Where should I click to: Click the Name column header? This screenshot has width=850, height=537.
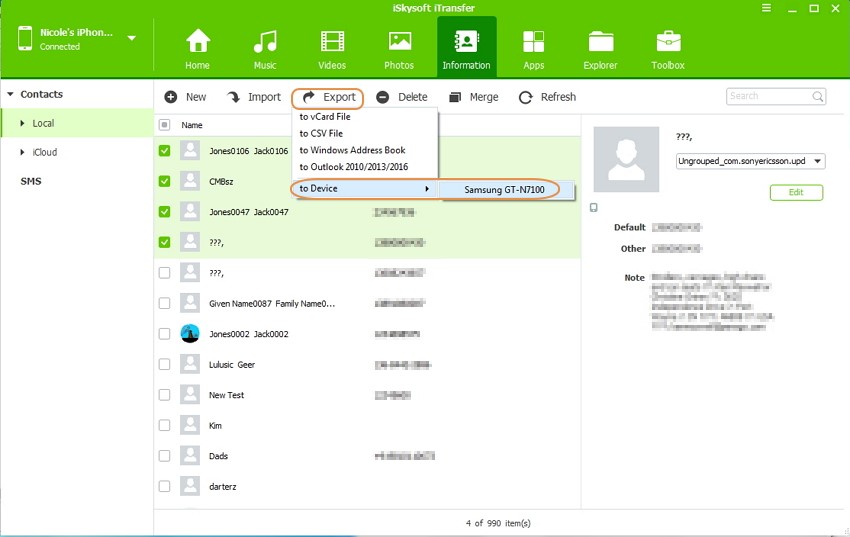click(192, 125)
